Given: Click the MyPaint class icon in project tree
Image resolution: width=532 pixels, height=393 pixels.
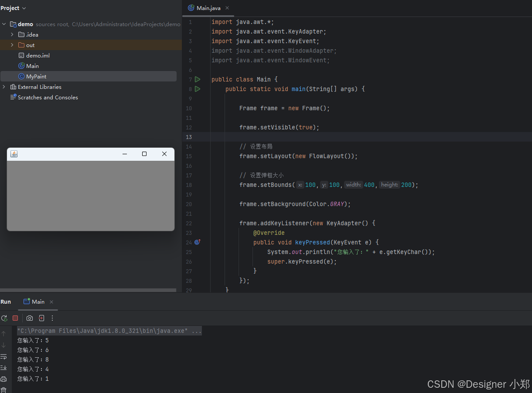Looking at the screenshot, I should tap(21, 76).
